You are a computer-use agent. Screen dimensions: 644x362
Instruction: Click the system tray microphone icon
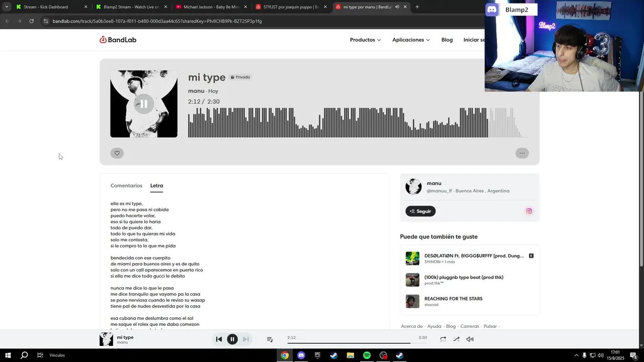[584, 355]
